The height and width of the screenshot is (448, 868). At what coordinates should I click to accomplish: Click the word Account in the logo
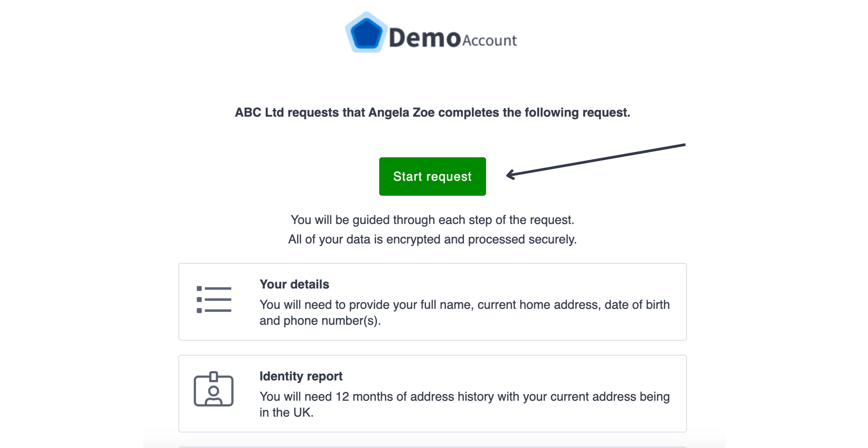coord(489,41)
